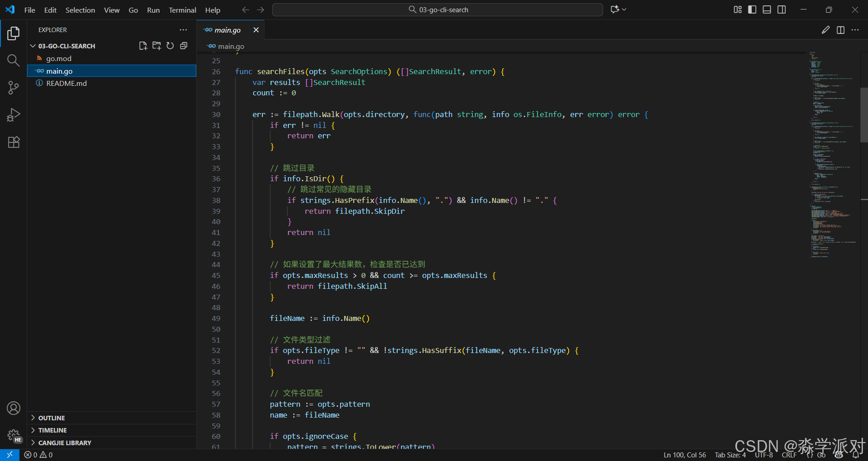Open the Help menu
868x461 pixels.
coord(212,10)
